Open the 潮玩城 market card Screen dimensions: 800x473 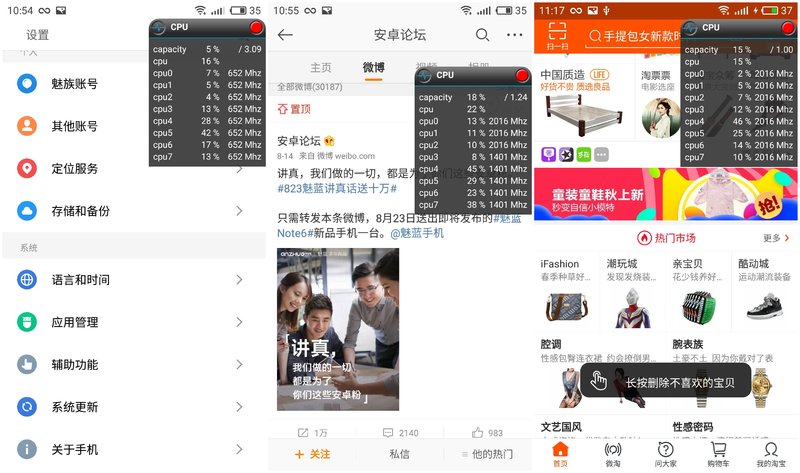(x=633, y=291)
